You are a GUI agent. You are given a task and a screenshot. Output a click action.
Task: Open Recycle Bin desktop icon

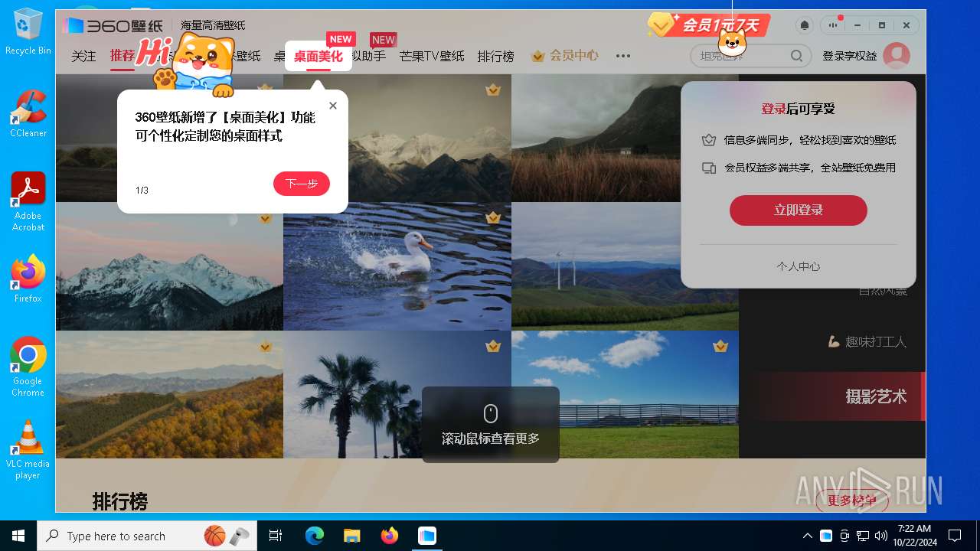click(28, 32)
